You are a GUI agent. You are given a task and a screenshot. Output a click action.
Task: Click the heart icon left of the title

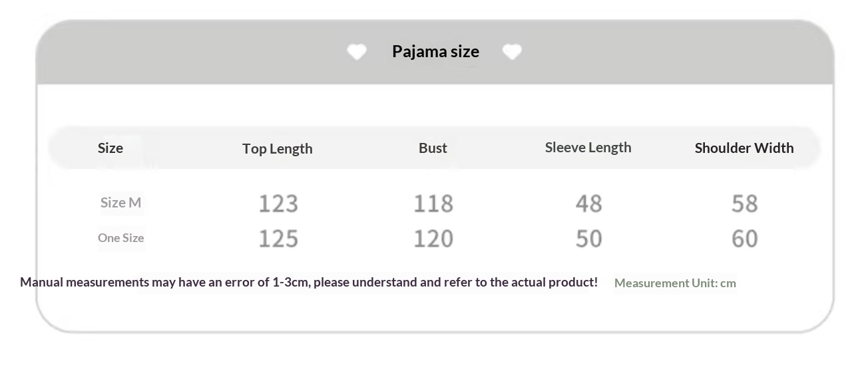point(357,52)
